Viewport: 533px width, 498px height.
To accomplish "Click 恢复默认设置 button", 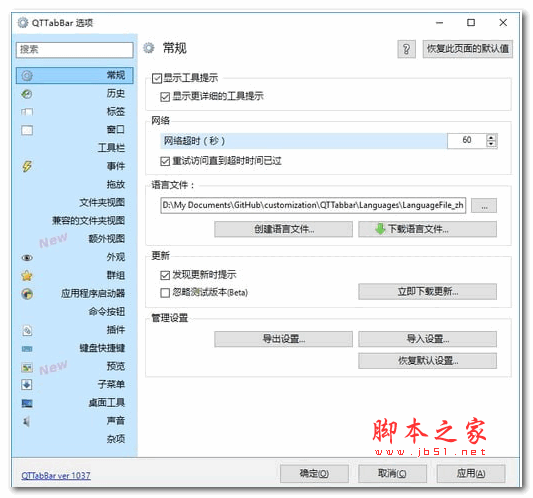I will 427,361.
